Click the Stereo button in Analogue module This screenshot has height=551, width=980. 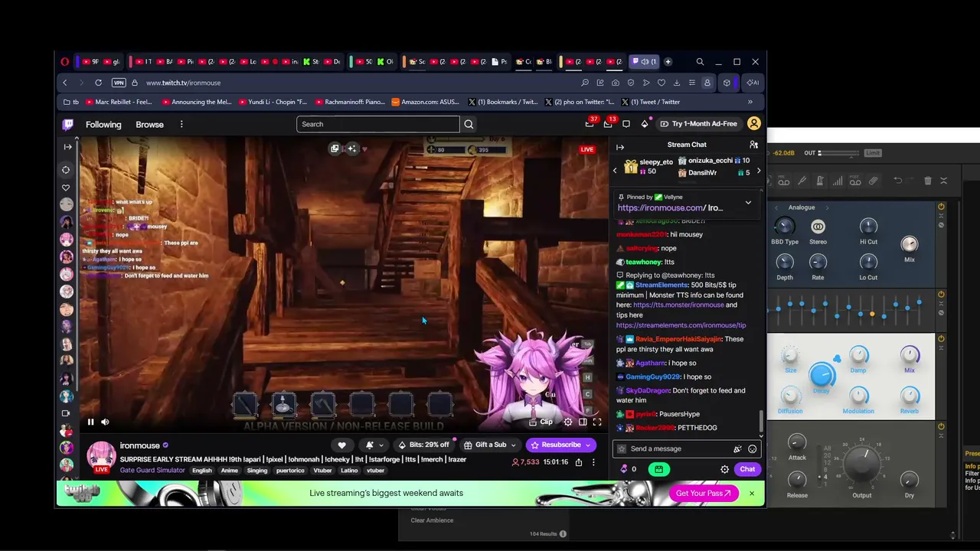click(x=818, y=227)
